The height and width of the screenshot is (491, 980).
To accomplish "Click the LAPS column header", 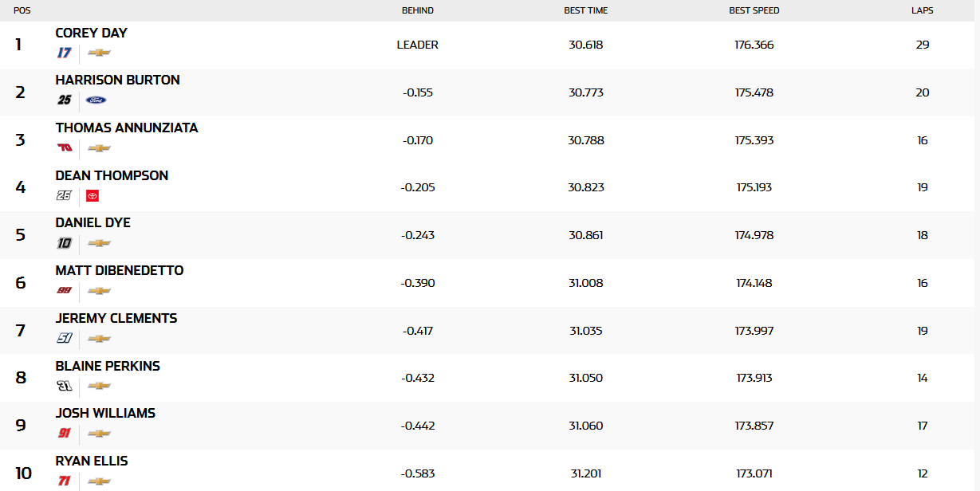I will pos(923,10).
